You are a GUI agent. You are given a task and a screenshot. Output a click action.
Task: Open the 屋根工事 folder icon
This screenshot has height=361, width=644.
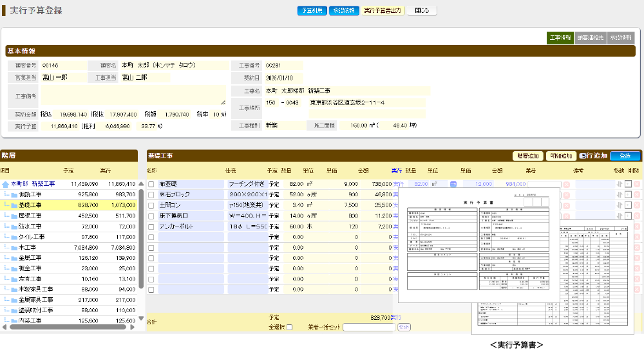coord(14,216)
